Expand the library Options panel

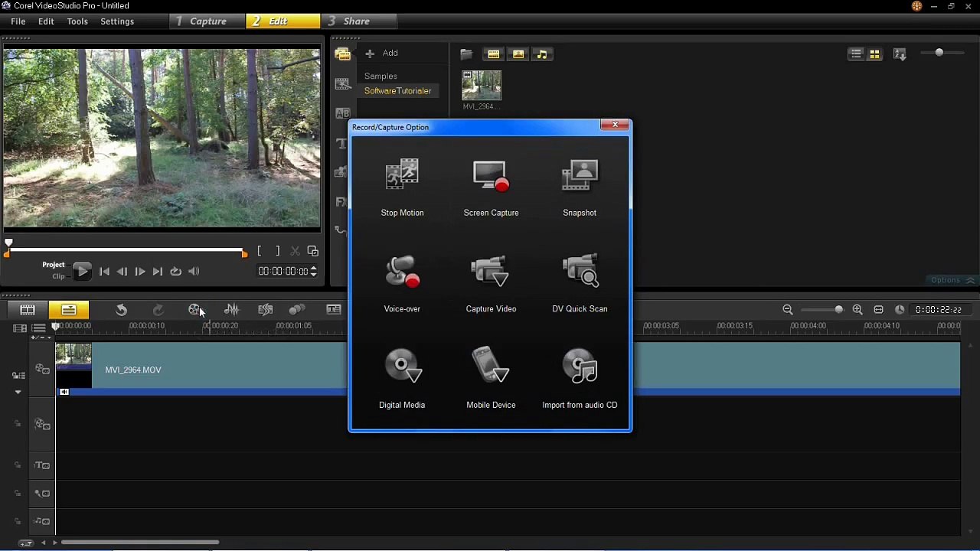point(952,280)
